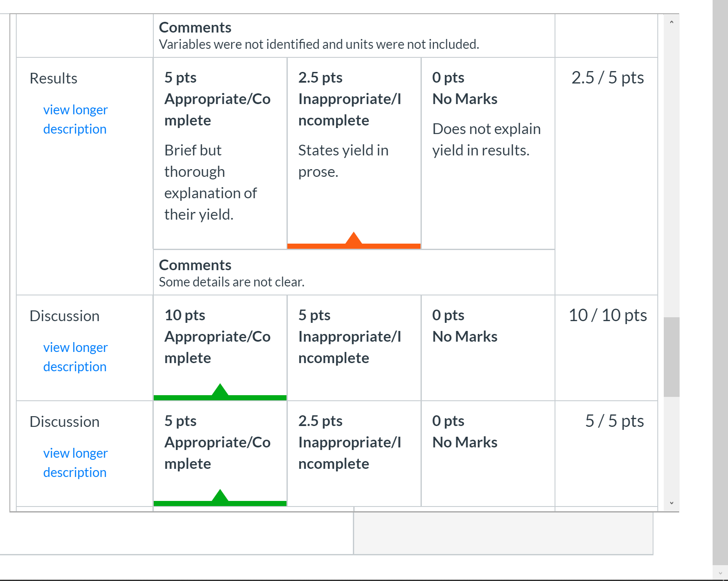The width and height of the screenshot is (728, 581).
Task: Click the page scroll down arrow at bottom right
Action: (720, 573)
